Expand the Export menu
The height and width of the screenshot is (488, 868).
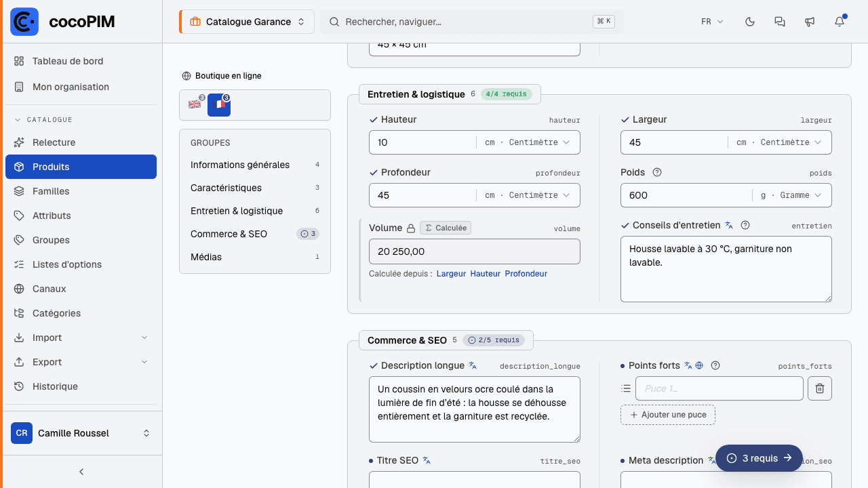click(81, 362)
